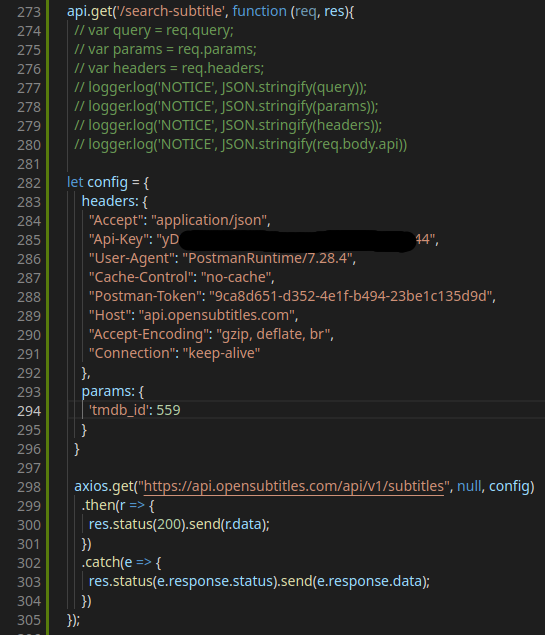Click the "Connection" header name
Image resolution: width=545 pixels, height=635 pixels.
(x=130, y=354)
